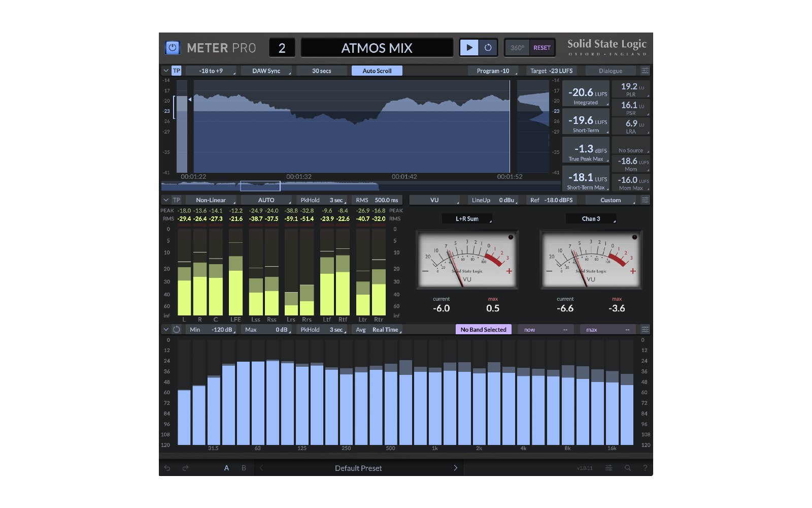Open the VU meter type dropdown
Screen dimensions: 812x508
point(434,200)
